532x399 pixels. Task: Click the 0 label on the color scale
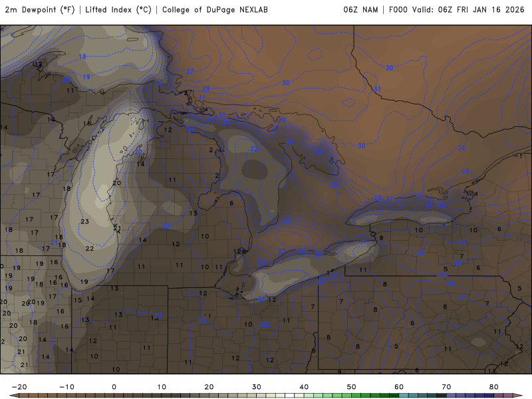point(114,387)
